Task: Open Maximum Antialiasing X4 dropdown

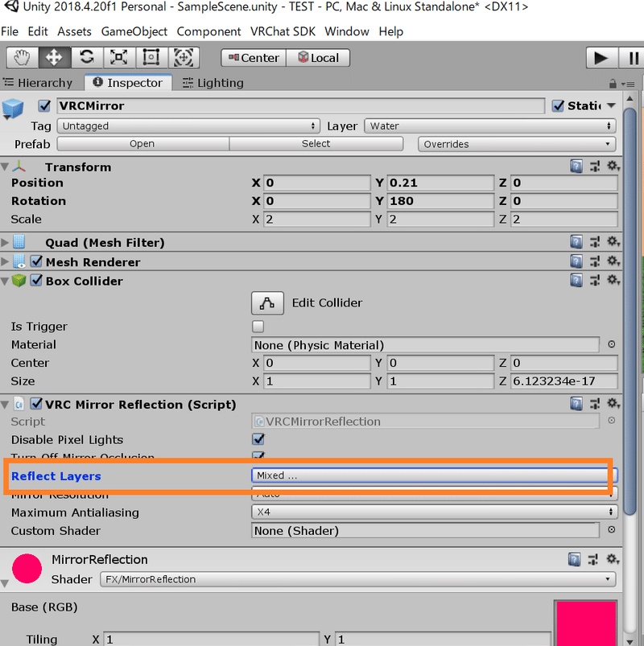Action: coord(434,512)
